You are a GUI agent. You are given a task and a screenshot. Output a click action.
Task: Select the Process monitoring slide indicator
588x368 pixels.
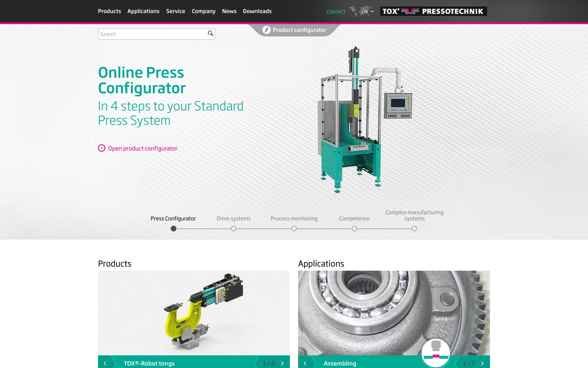click(294, 229)
